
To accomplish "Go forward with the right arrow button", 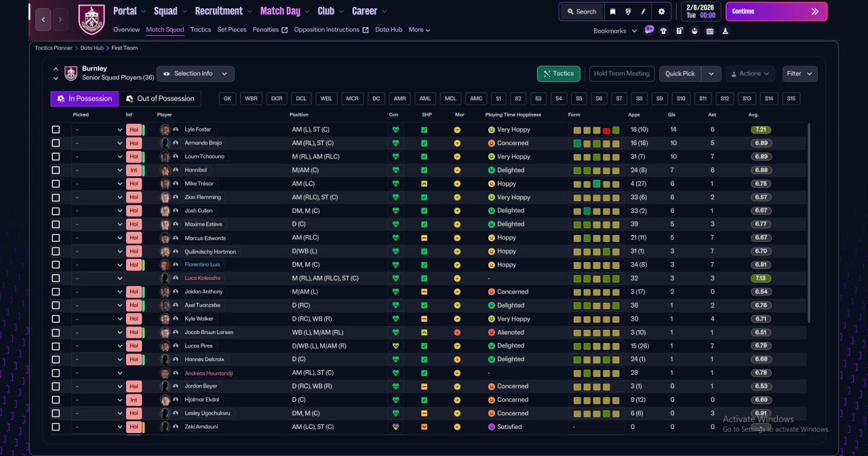I will (x=60, y=20).
